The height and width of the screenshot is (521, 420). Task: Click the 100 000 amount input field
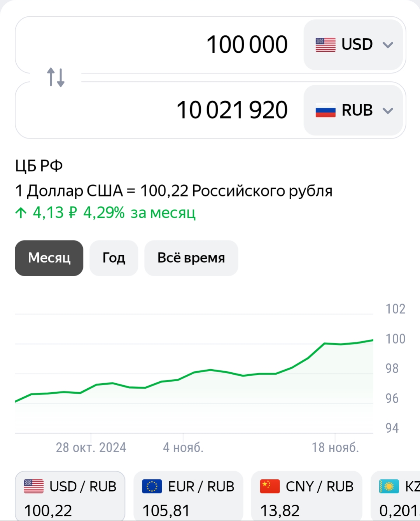159,45
